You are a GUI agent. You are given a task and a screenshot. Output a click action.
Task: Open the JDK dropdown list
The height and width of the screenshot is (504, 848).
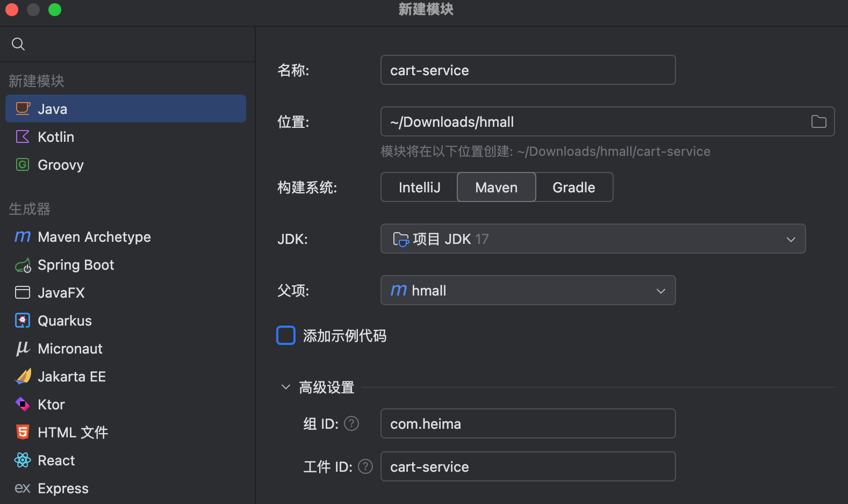coord(593,239)
